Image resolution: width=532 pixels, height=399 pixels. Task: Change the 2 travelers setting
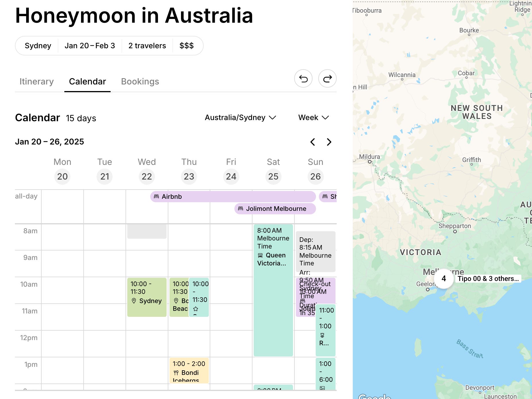pyautogui.click(x=147, y=46)
